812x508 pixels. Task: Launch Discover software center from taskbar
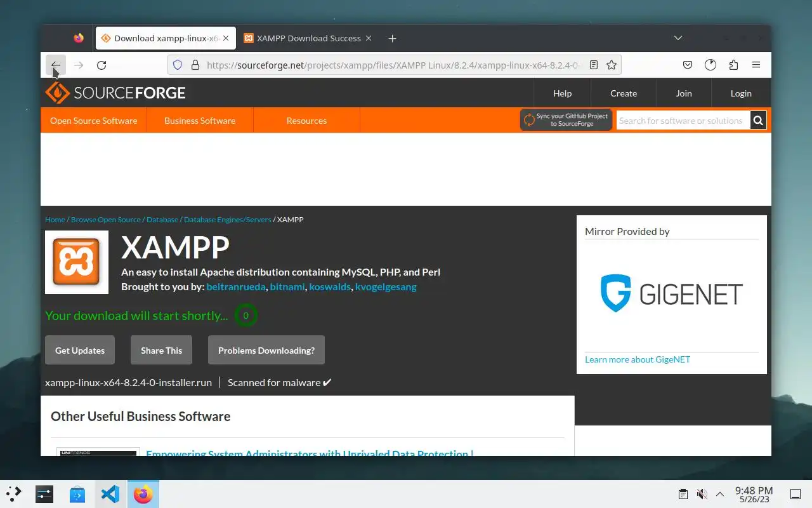(x=77, y=494)
